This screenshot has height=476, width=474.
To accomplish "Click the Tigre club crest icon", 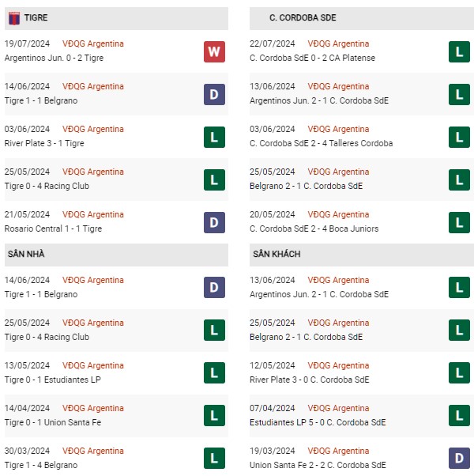I will [x=14, y=18].
